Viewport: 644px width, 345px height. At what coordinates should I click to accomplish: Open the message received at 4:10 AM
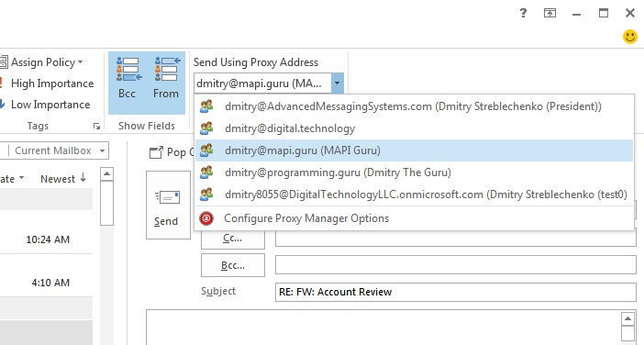[47, 275]
